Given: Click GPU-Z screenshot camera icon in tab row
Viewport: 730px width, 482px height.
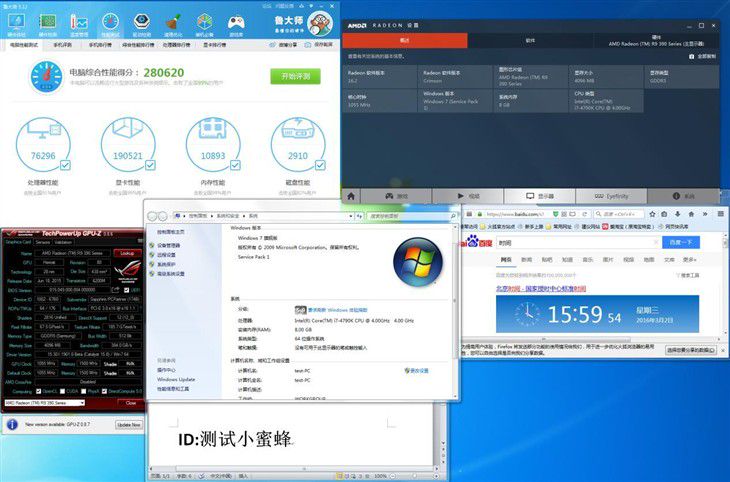Looking at the screenshot, I should coord(139,241).
